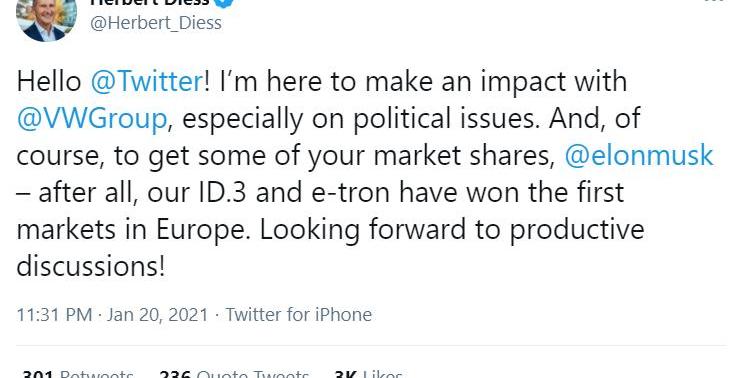Visit the @Herbert_Diess handle
The width and height of the screenshot is (741, 378).
coord(155,23)
